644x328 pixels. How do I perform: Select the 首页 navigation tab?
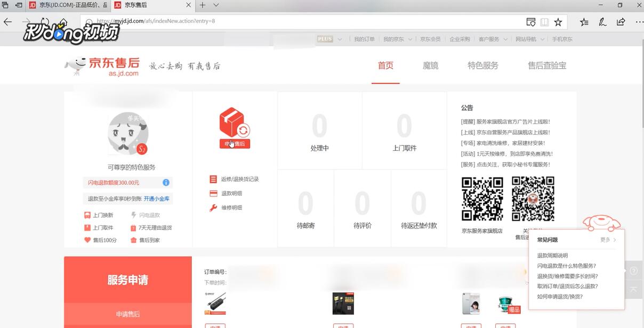(385, 65)
